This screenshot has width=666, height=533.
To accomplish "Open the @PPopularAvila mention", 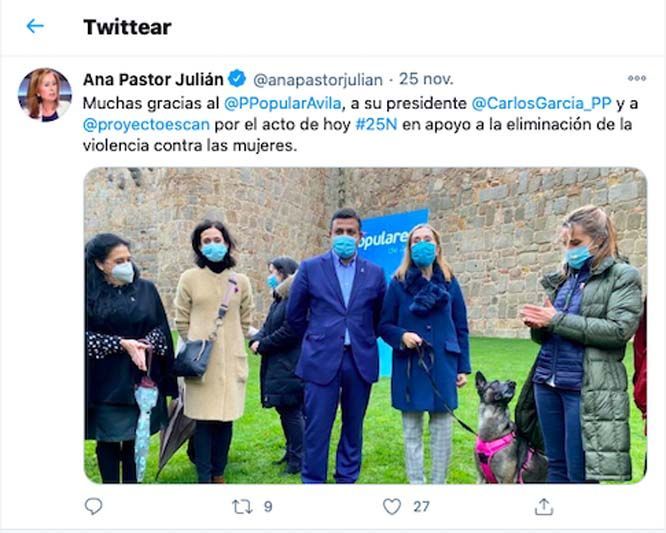I will coord(282,103).
